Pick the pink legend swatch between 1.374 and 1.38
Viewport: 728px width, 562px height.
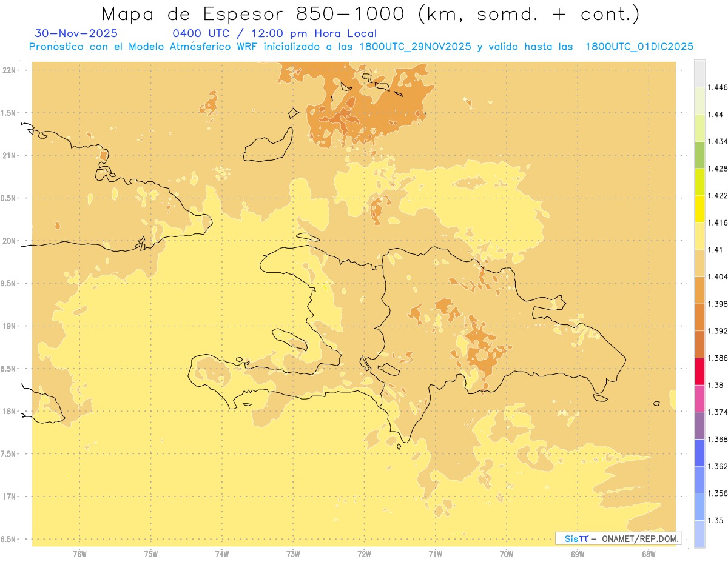click(699, 398)
